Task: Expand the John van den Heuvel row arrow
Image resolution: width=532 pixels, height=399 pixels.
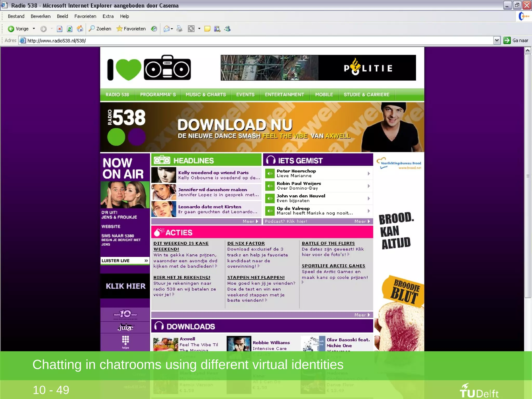Action: click(x=369, y=198)
